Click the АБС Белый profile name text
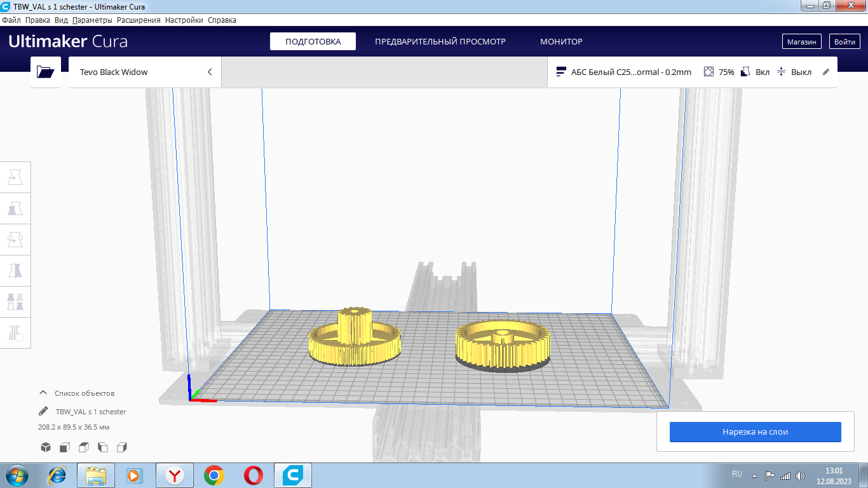 pyautogui.click(x=631, y=72)
